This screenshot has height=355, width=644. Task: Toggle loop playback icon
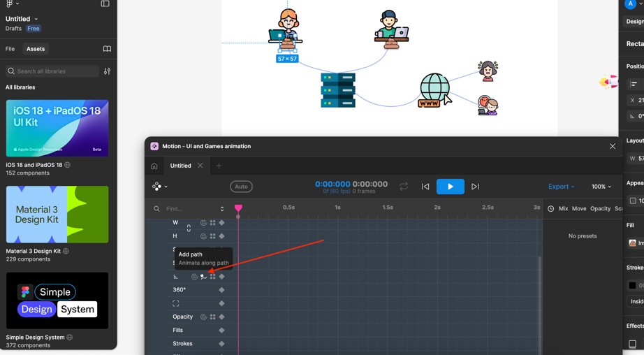click(x=404, y=187)
